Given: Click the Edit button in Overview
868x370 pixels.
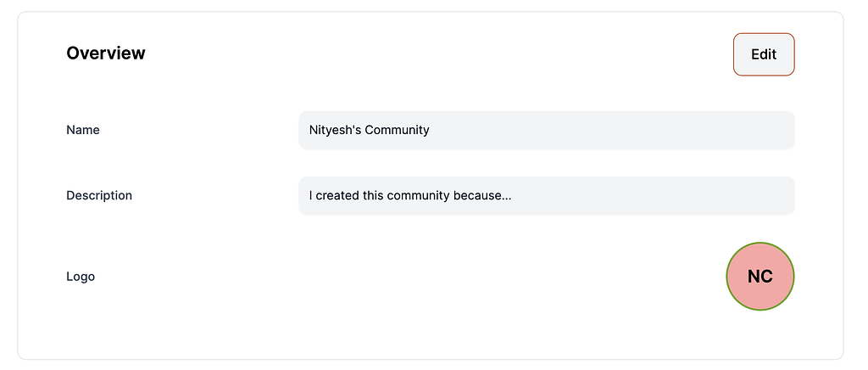Looking at the screenshot, I should (x=764, y=54).
